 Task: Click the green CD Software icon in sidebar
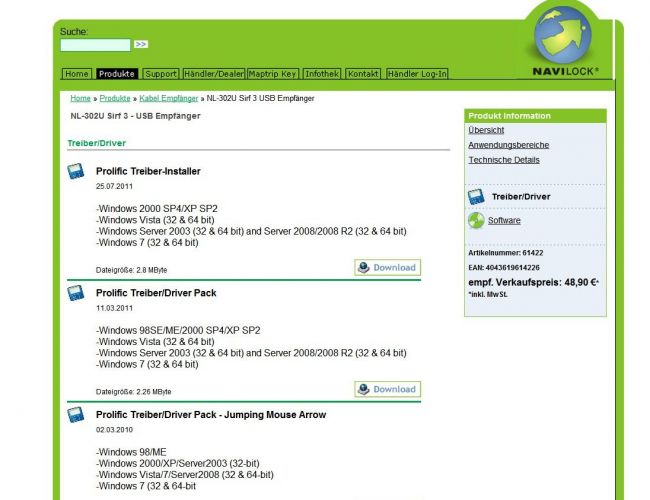[476, 221]
